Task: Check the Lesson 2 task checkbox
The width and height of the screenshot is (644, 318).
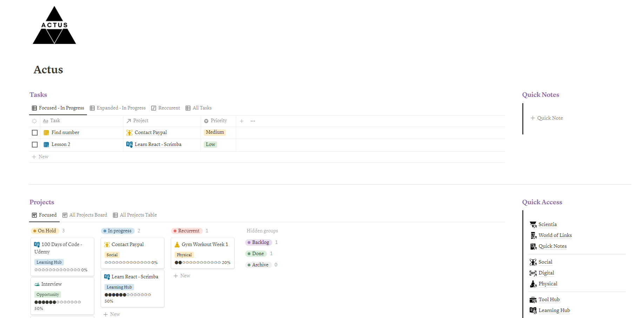Action: [35, 145]
